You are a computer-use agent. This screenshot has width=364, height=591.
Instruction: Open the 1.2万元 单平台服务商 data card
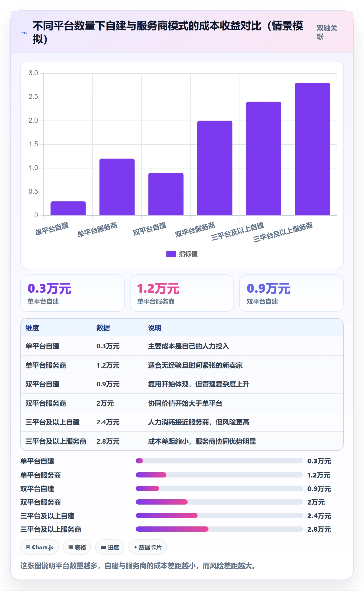[x=182, y=293]
